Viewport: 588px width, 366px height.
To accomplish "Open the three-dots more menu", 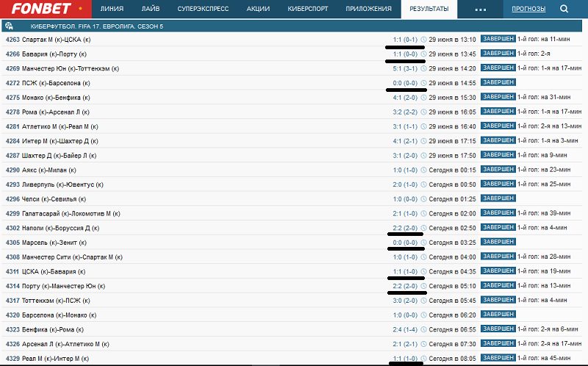I will pyautogui.click(x=481, y=10).
